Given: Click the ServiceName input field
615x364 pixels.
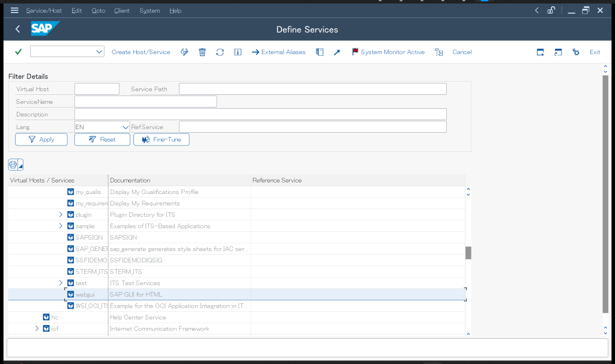Looking at the screenshot, I should pos(145,102).
